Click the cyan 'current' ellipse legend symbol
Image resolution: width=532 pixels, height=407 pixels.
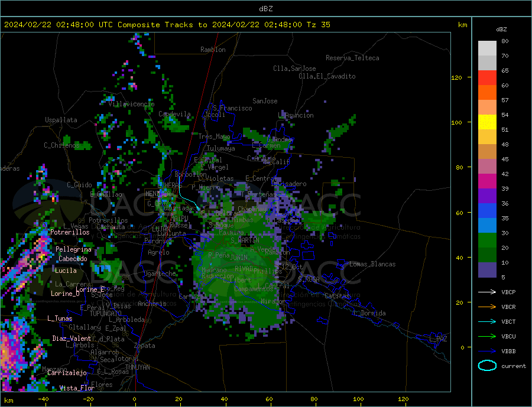click(x=487, y=366)
